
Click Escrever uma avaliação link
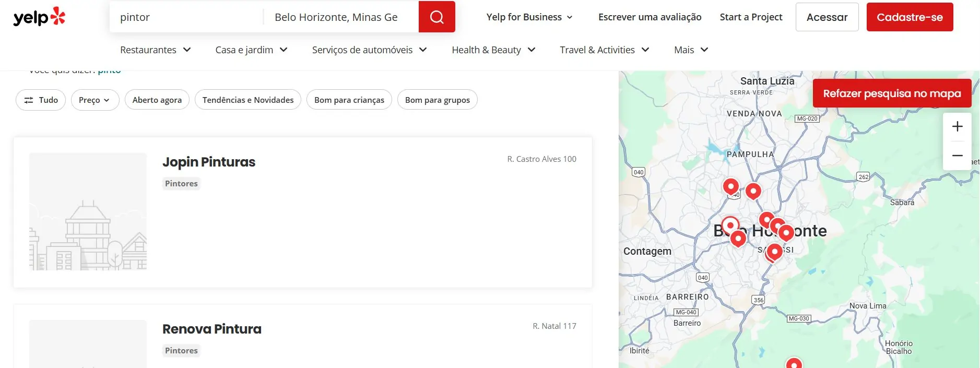(x=650, y=17)
